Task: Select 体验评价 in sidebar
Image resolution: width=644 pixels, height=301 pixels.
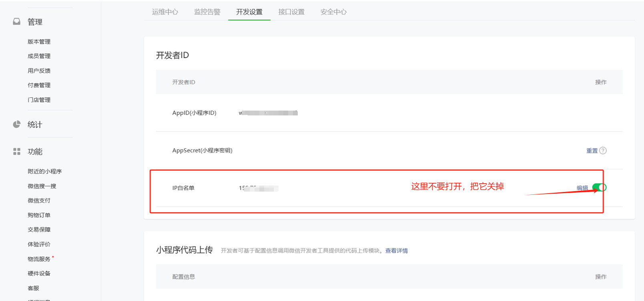Action: click(x=39, y=244)
